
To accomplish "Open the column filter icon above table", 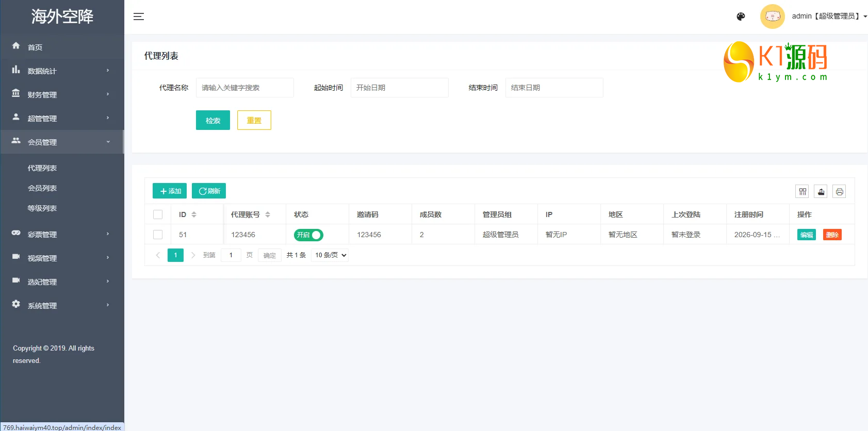I will [x=803, y=192].
